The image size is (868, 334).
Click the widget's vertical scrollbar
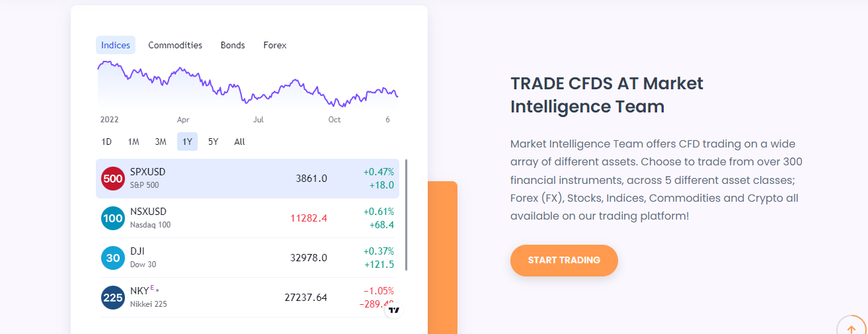tap(406, 215)
